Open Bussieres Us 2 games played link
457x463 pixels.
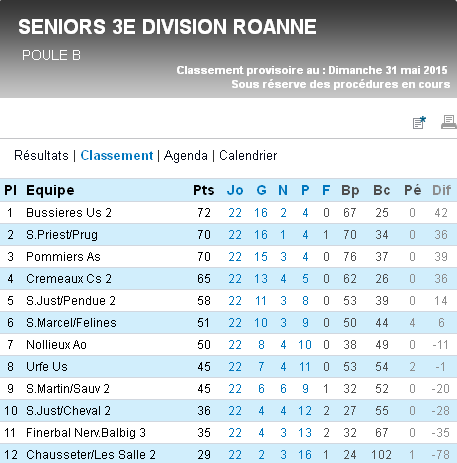(x=235, y=213)
